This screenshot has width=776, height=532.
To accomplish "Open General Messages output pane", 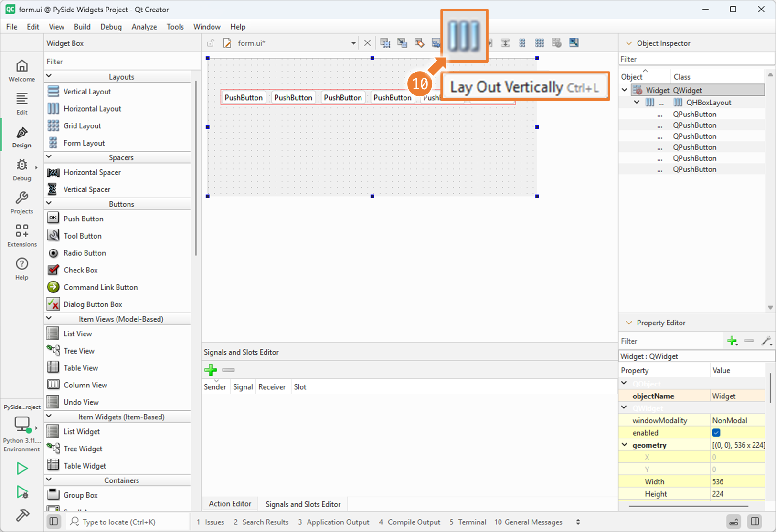I will coord(528,522).
